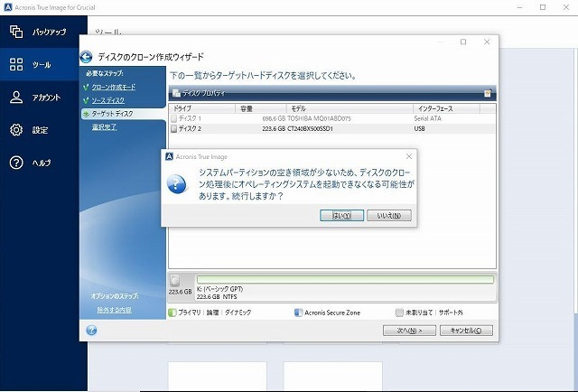Viewport: 578px width, 392px height.
Task: Sort by the インターフェース column header
Action: tap(446, 108)
